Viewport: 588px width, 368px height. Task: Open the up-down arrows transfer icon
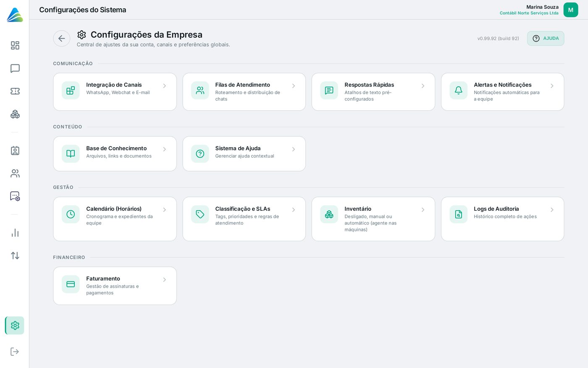(15, 256)
